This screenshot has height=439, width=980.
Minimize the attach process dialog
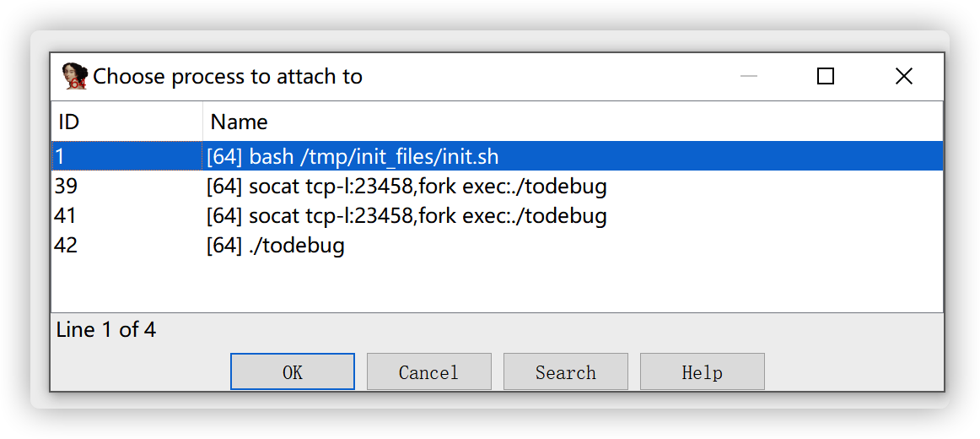pyautogui.click(x=748, y=77)
